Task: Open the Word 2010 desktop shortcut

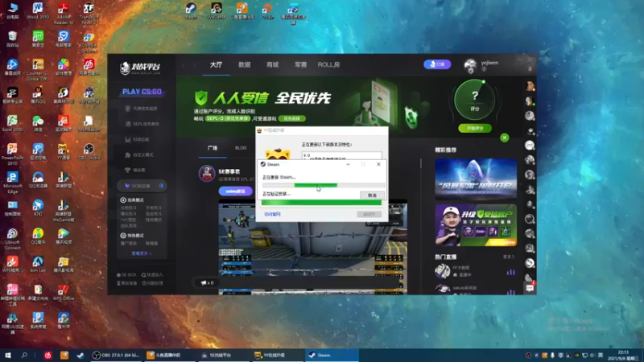Action: click(38, 11)
